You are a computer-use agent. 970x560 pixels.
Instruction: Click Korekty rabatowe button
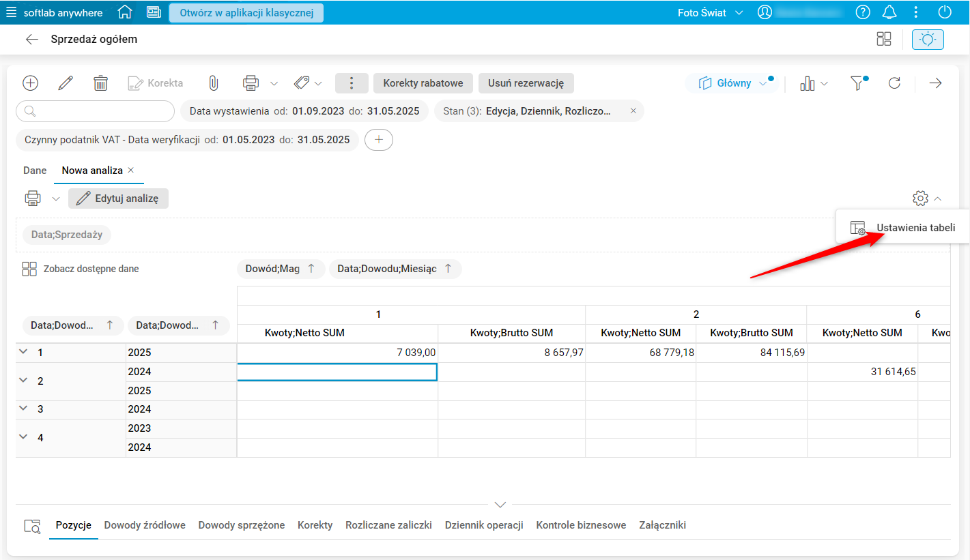click(423, 83)
